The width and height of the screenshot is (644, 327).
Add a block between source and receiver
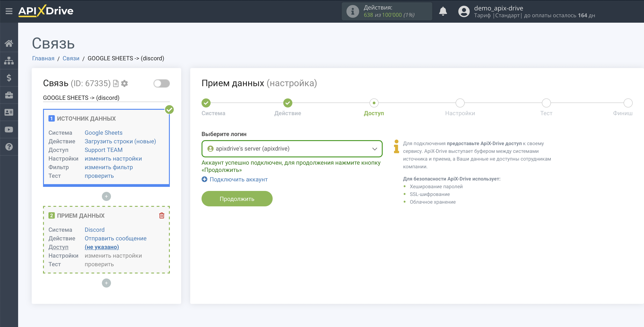pyautogui.click(x=106, y=197)
